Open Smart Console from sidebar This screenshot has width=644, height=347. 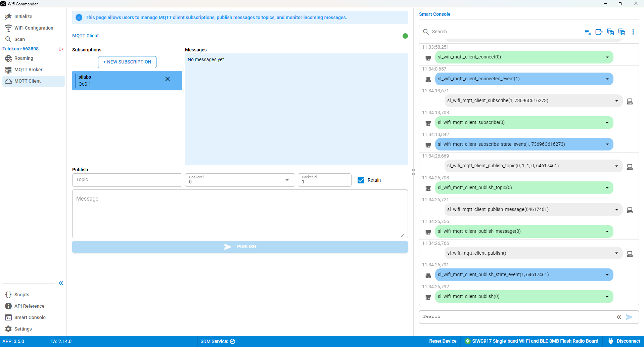34,317
